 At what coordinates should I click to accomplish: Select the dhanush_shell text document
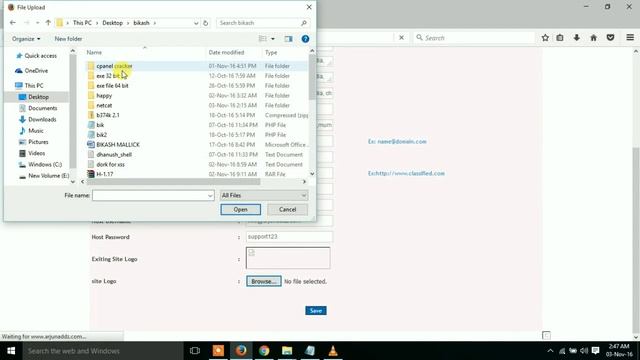point(114,155)
